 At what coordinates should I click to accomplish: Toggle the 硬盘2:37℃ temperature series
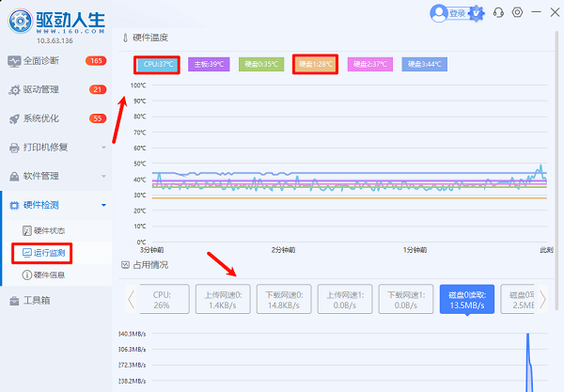(369, 64)
